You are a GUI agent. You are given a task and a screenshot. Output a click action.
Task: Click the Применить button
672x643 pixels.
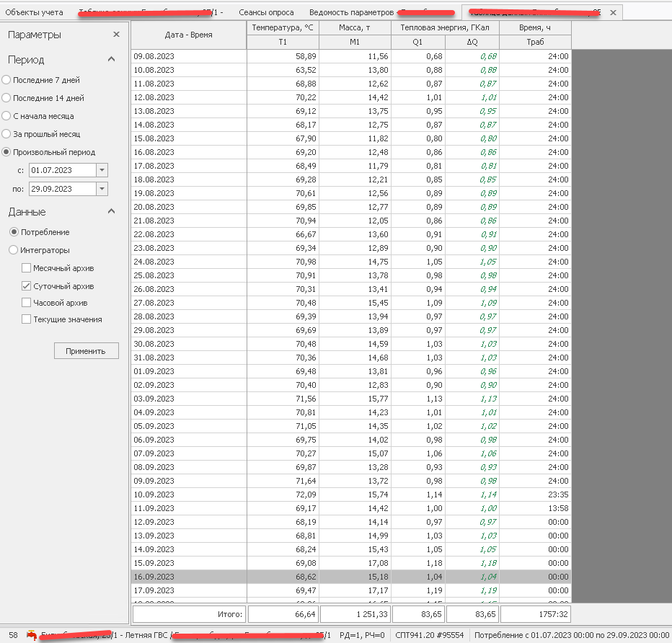(86, 351)
